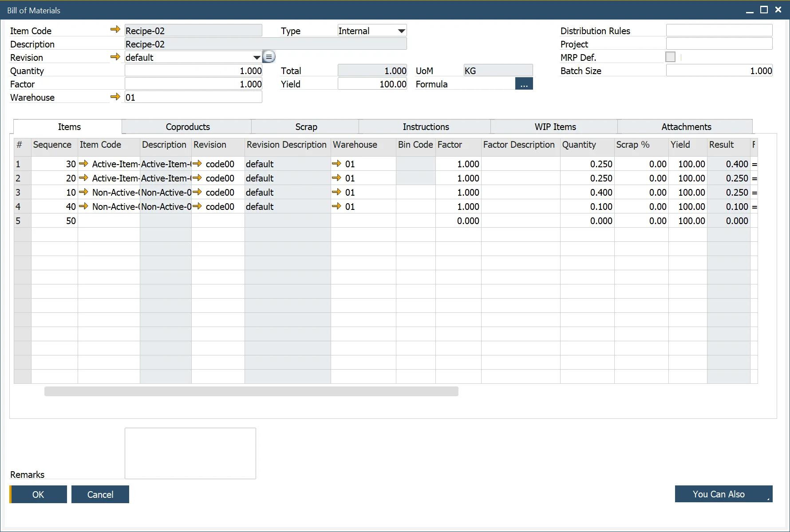Click into the Remarks text box
Viewport: 790px width, 532px height.
pyautogui.click(x=190, y=453)
